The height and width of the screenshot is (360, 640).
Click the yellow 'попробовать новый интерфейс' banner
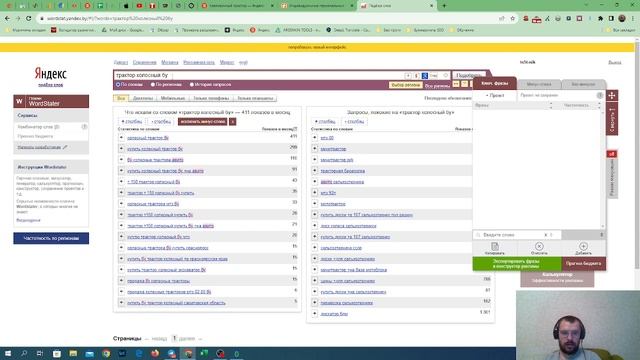pos(317,47)
